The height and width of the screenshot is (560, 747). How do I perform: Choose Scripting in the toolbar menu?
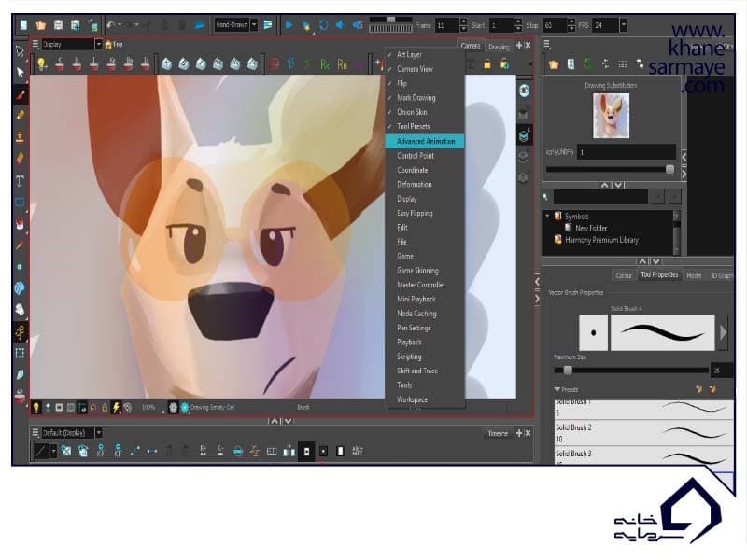(x=425, y=357)
